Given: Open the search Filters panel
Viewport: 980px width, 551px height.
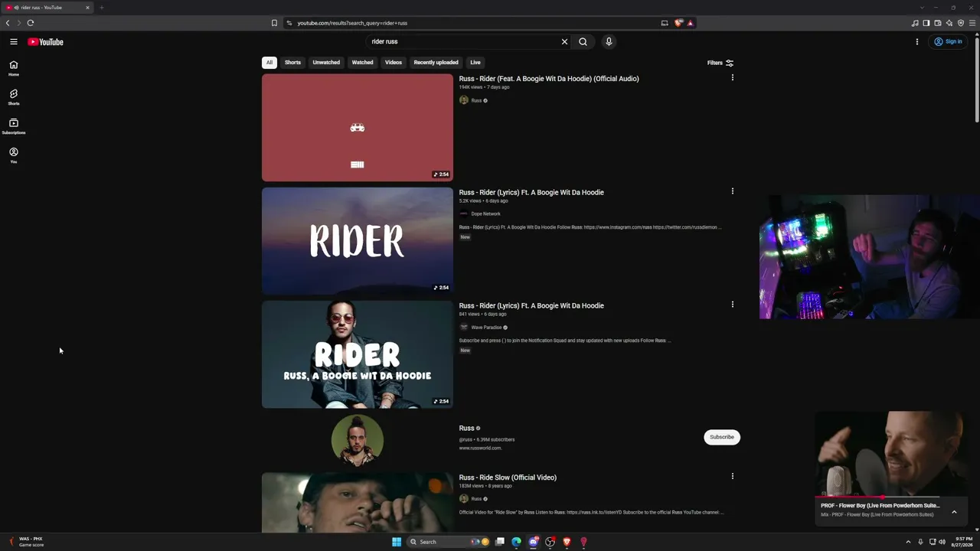Looking at the screenshot, I should [x=720, y=63].
